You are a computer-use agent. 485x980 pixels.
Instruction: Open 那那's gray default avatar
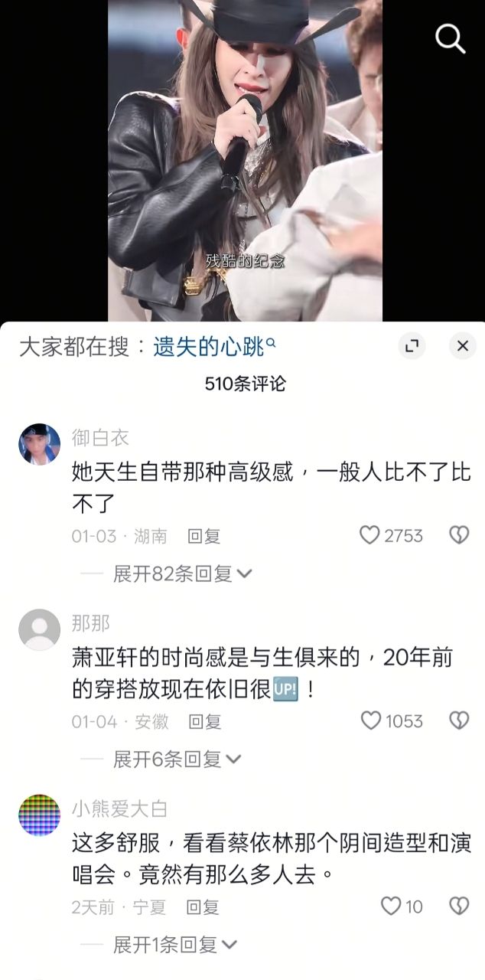coord(39,629)
